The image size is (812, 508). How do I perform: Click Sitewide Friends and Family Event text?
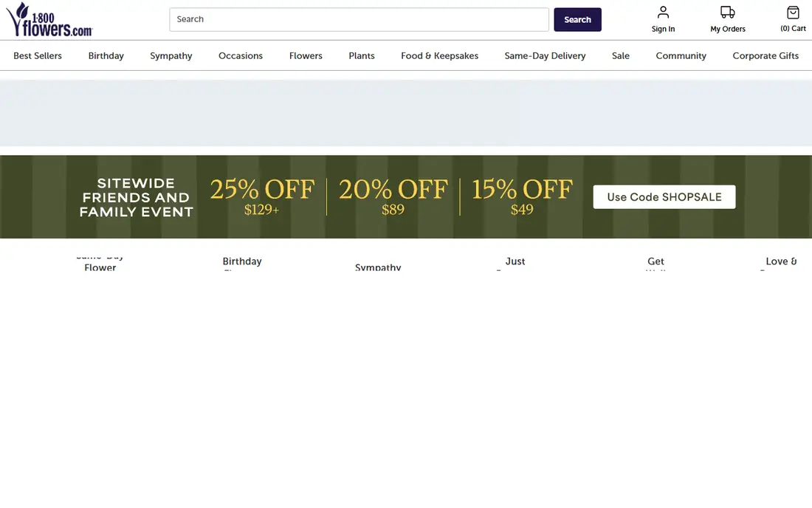[137, 197]
